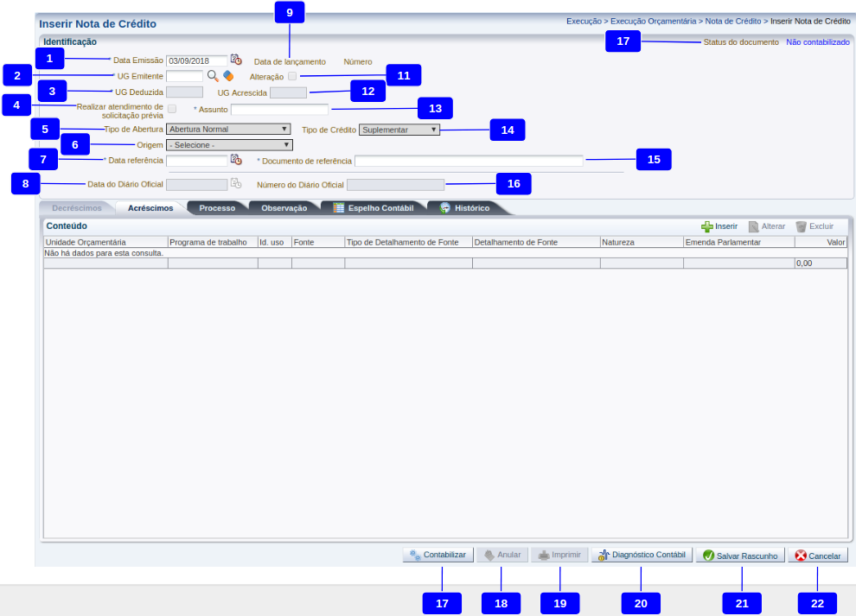Toggle the Alteração checkbox
Screen dimensions: 856x616
click(x=292, y=77)
